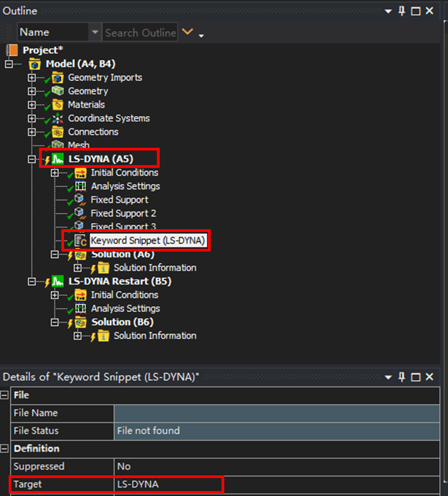448x496 pixels.
Task: Open the Name filter dropdown
Action: click(95, 32)
